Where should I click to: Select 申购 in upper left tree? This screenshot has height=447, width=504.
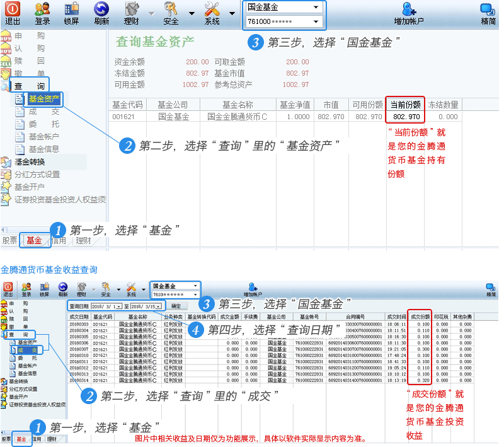click(29, 36)
